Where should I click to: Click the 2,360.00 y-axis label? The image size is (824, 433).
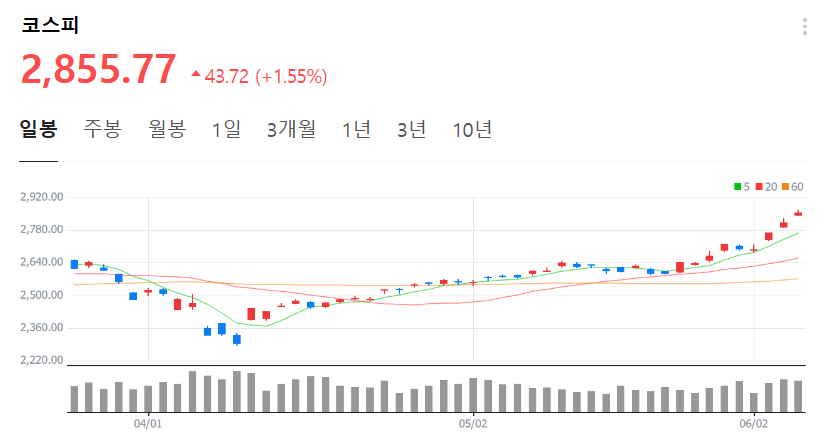click(x=42, y=328)
